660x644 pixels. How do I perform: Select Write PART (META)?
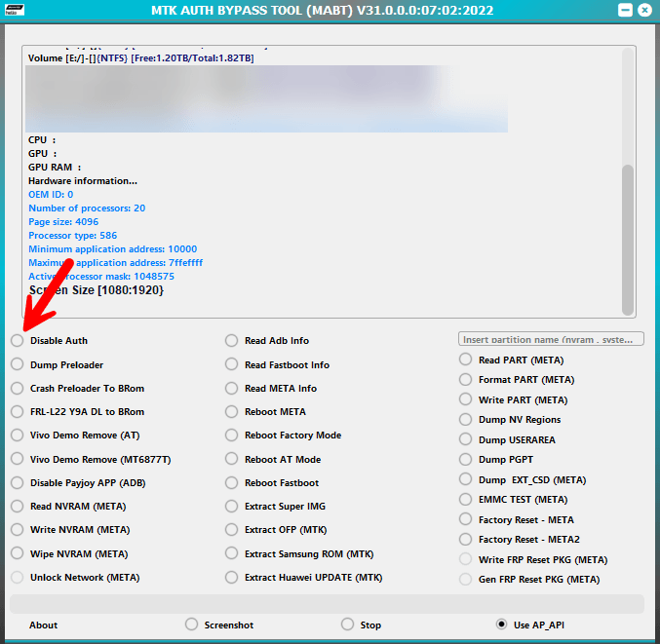[x=466, y=399]
